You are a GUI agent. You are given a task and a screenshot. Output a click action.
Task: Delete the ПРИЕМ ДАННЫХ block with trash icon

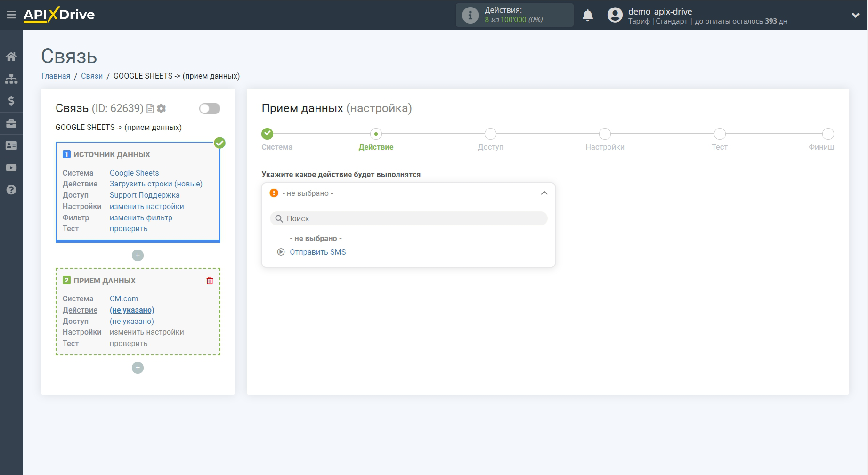point(210,281)
